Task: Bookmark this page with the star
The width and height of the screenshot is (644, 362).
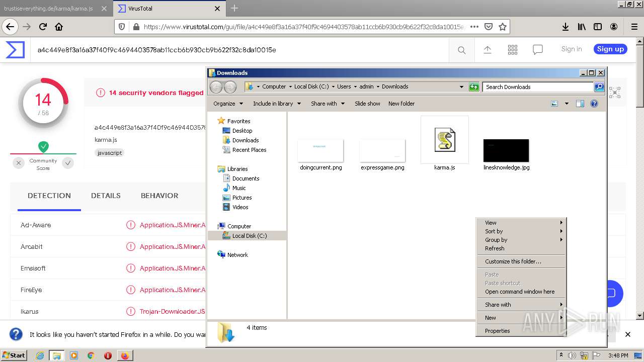Action: click(502, 27)
